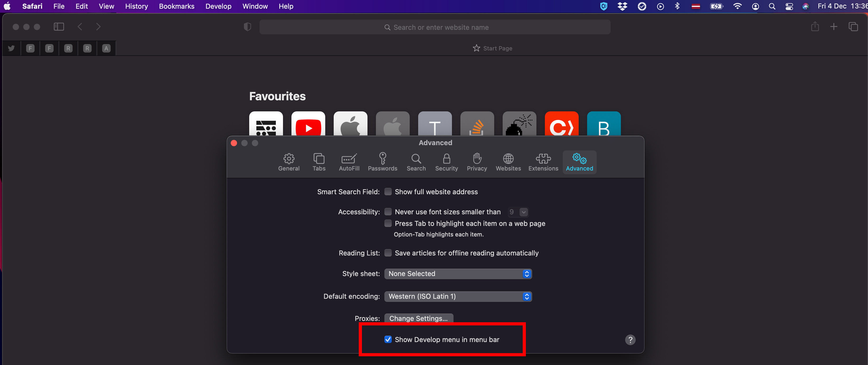
Task: Uncheck Show Develop menu in menu bar
Action: click(388, 339)
